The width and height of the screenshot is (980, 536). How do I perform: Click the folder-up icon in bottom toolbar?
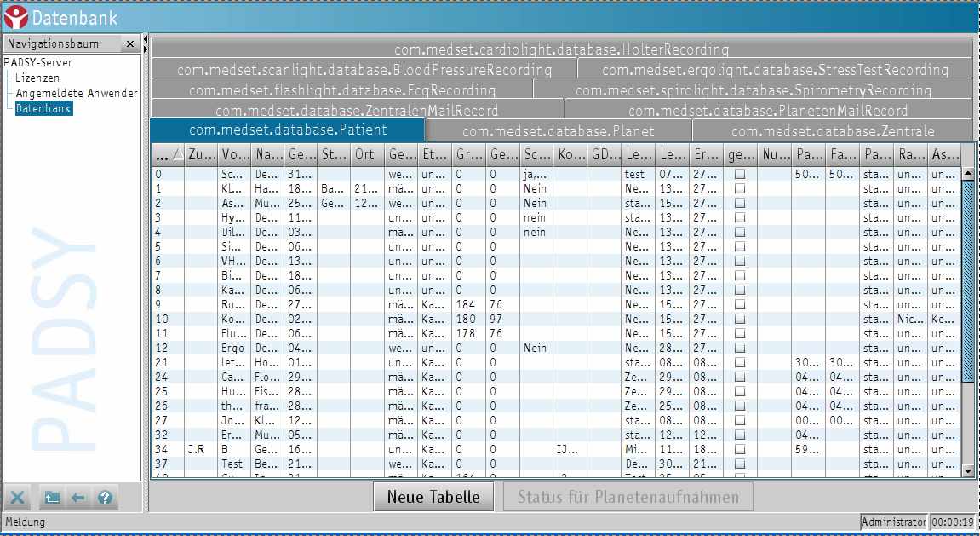pyautogui.click(x=52, y=498)
